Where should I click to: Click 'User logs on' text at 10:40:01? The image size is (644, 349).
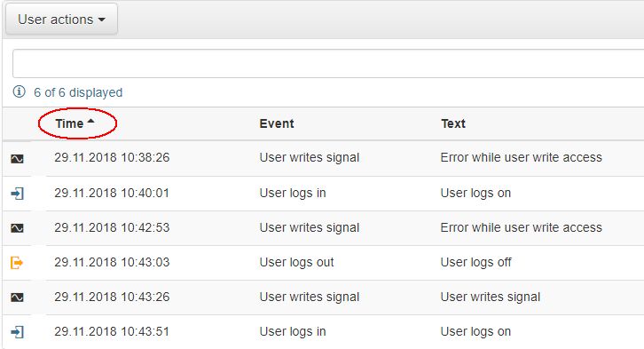[x=475, y=193]
